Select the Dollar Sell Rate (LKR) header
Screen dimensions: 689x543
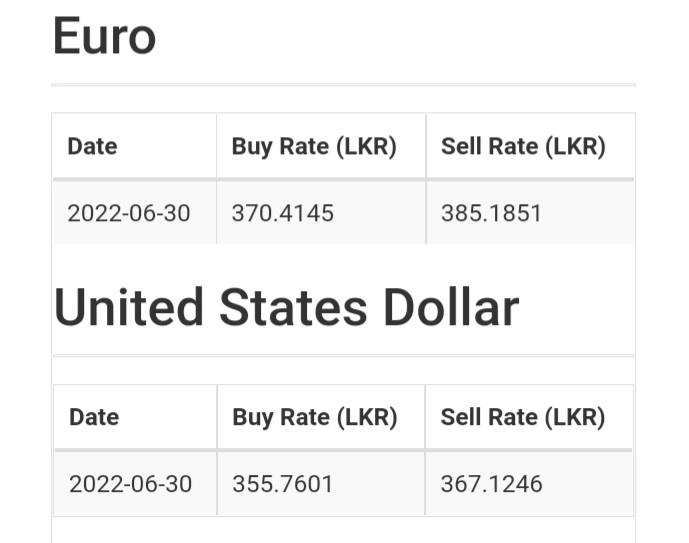pyautogui.click(x=523, y=417)
